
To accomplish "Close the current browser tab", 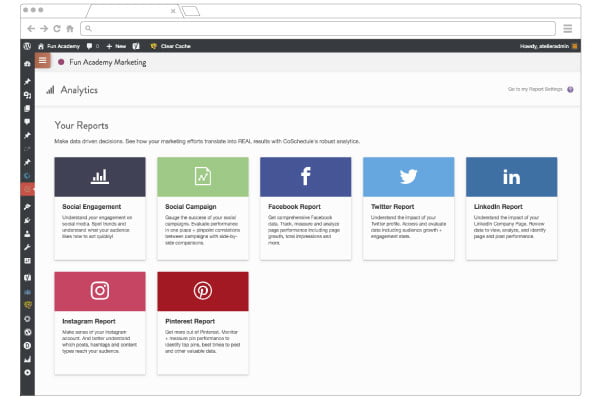I will coord(173,11).
